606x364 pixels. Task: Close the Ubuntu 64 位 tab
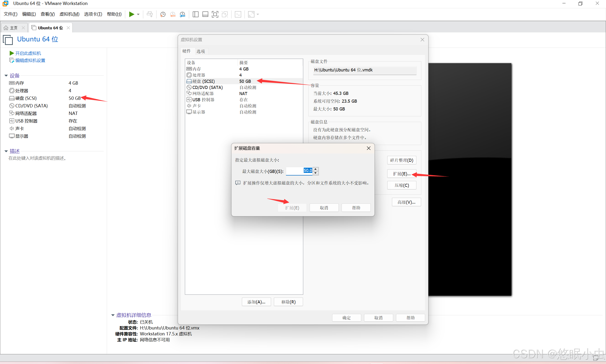point(68,28)
